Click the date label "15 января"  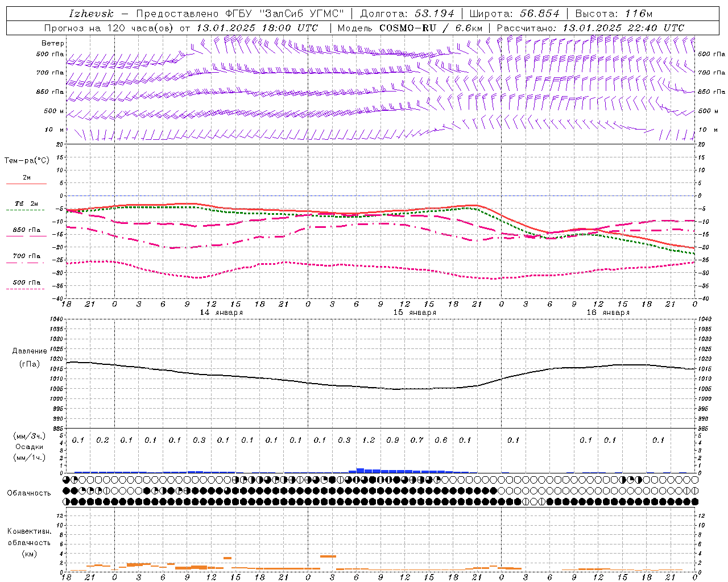click(x=415, y=313)
